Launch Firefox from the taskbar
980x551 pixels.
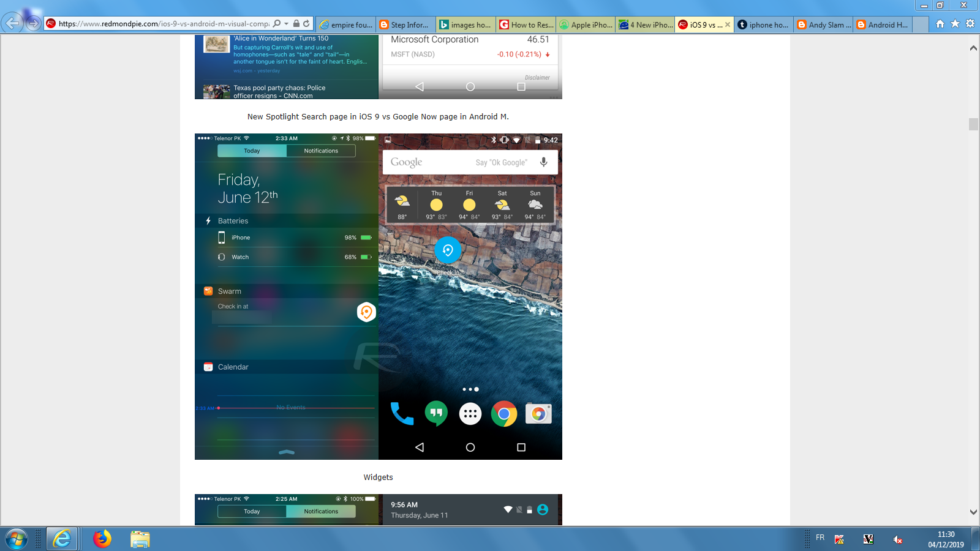(x=102, y=539)
